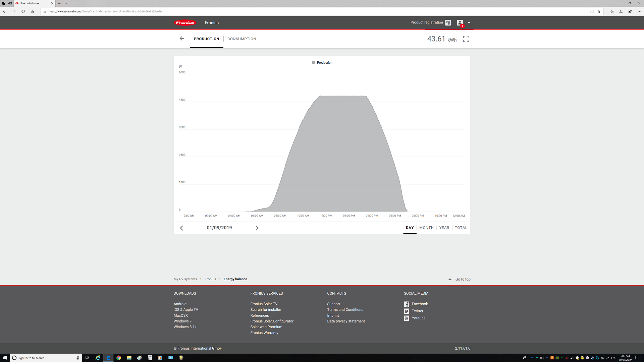Go to next day chevron
This screenshot has height=362, width=644.
[257, 228]
